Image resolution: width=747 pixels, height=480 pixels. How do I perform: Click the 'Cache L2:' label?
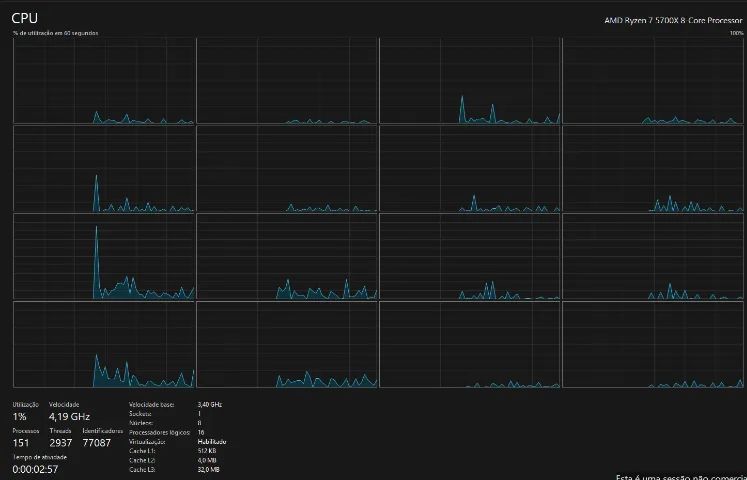pyautogui.click(x=142, y=460)
